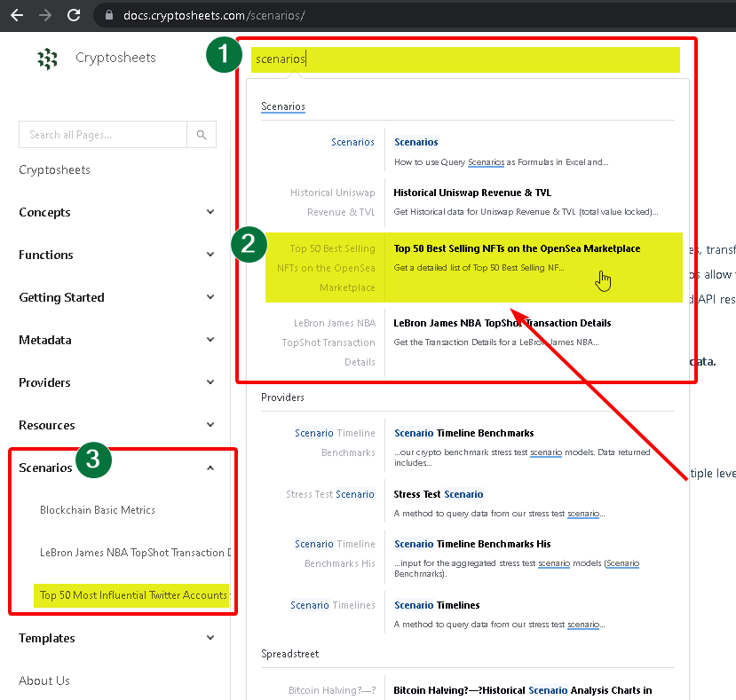Click the browser back arrow

(x=16, y=15)
